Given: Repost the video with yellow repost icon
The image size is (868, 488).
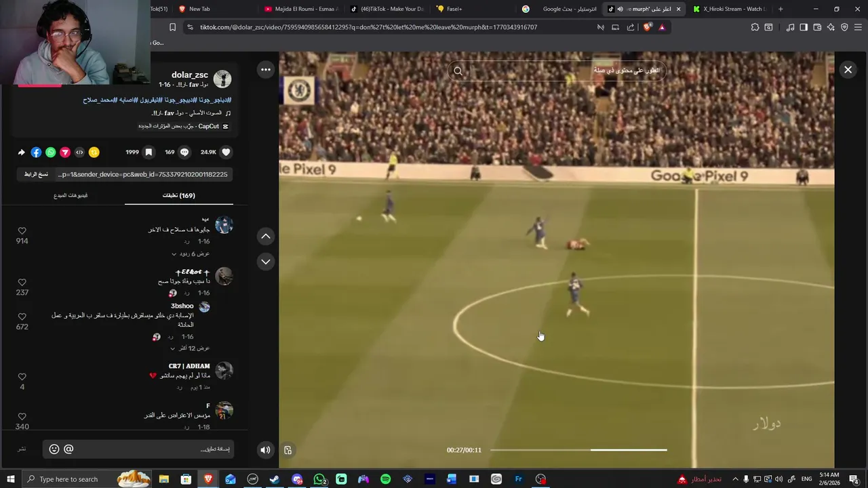Looking at the screenshot, I should point(94,152).
